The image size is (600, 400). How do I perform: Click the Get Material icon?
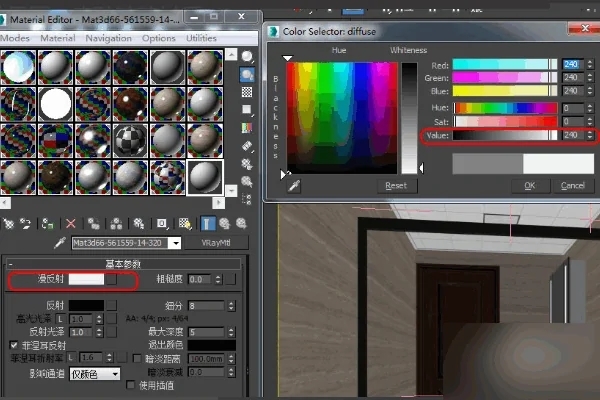[x=8, y=224]
